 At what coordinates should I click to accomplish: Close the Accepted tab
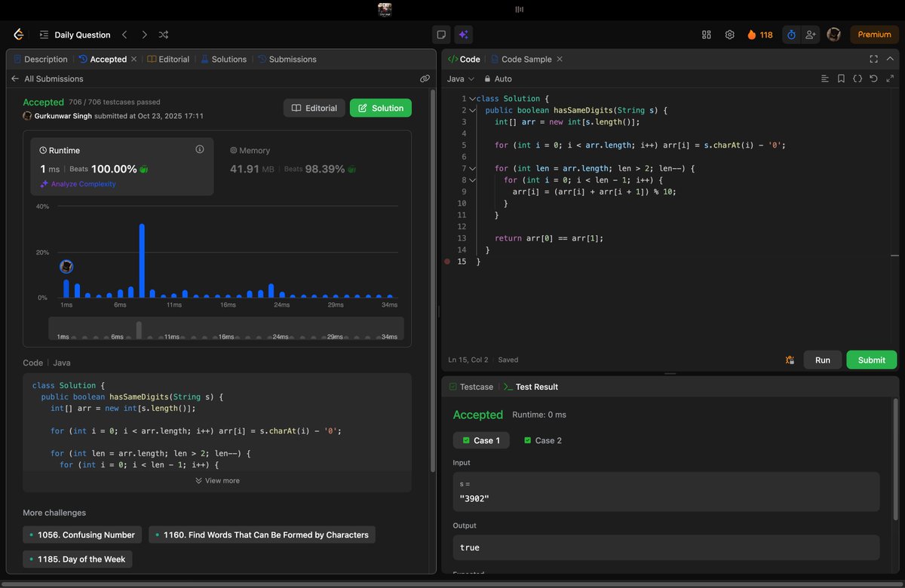click(x=134, y=59)
